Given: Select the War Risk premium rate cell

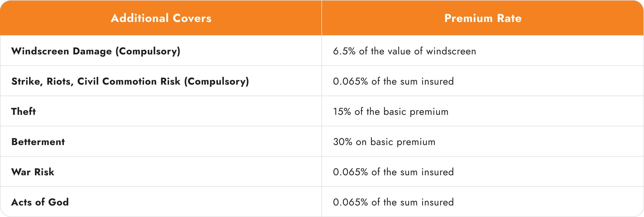Looking at the screenshot, I should pos(393,172).
